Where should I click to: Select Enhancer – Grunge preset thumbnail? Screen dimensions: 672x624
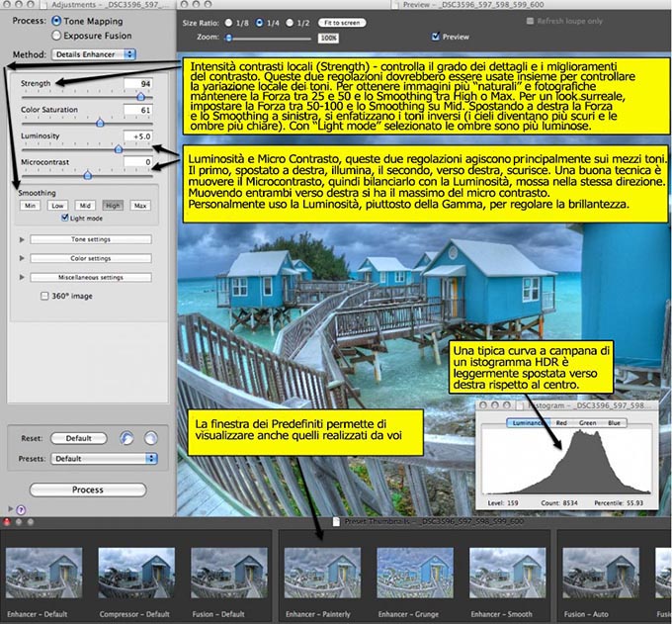pos(415,573)
